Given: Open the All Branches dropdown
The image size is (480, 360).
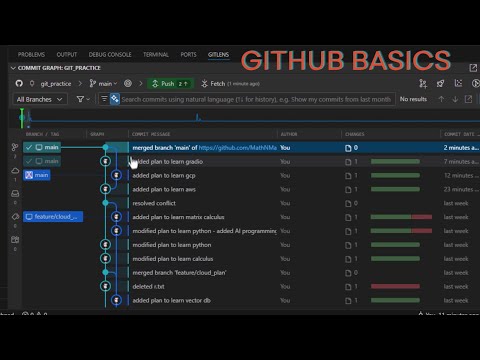Looking at the screenshot, I should click(40, 99).
